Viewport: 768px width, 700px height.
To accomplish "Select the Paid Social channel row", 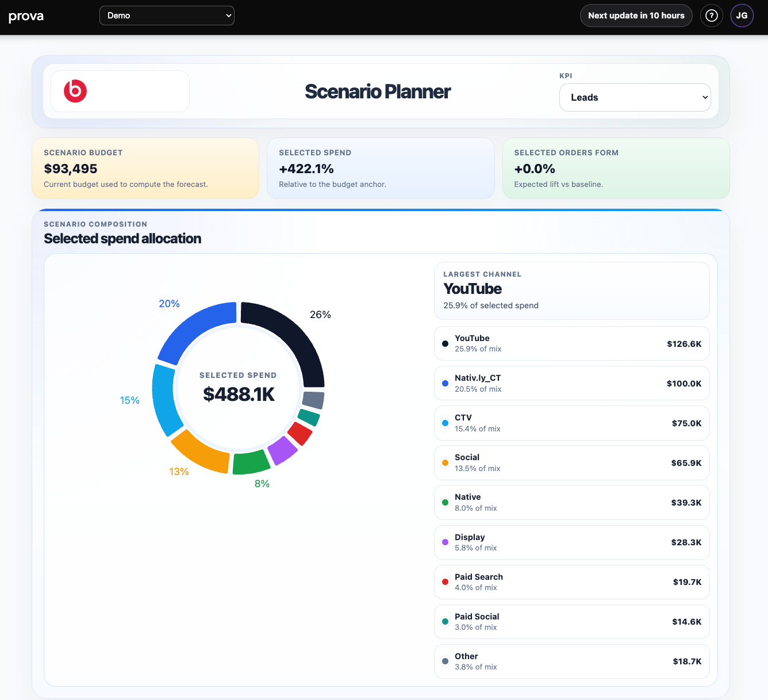I will tap(572, 621).
